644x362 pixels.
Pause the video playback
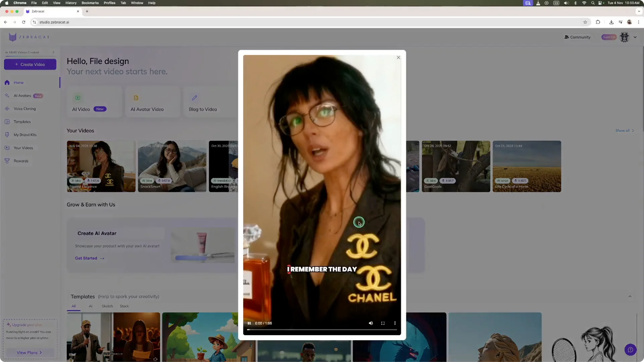(249, 323)
